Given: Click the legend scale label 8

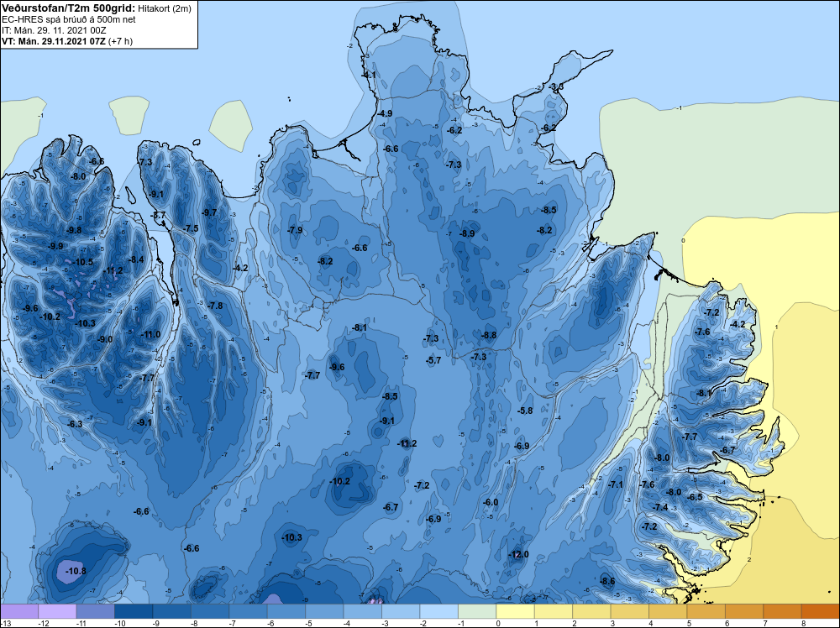Looking at the screenshot, I should click(804, 623).
